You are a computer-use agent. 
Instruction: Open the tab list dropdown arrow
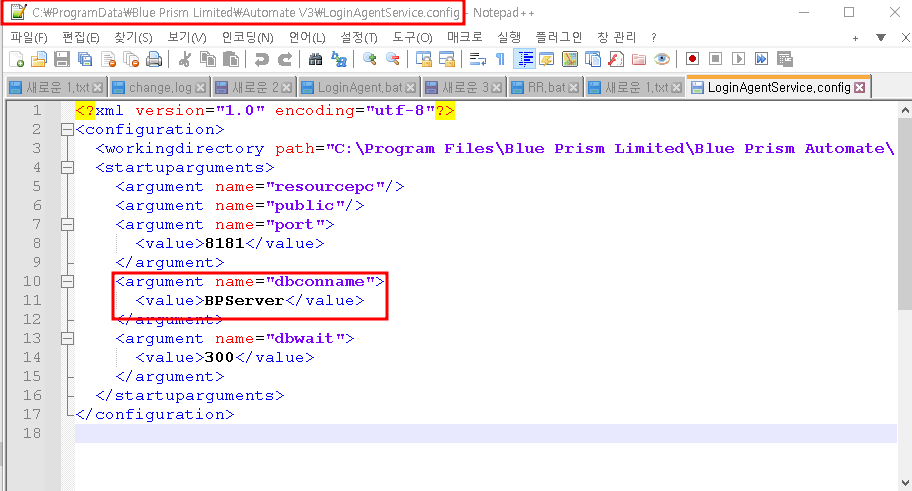pos(881,38)
